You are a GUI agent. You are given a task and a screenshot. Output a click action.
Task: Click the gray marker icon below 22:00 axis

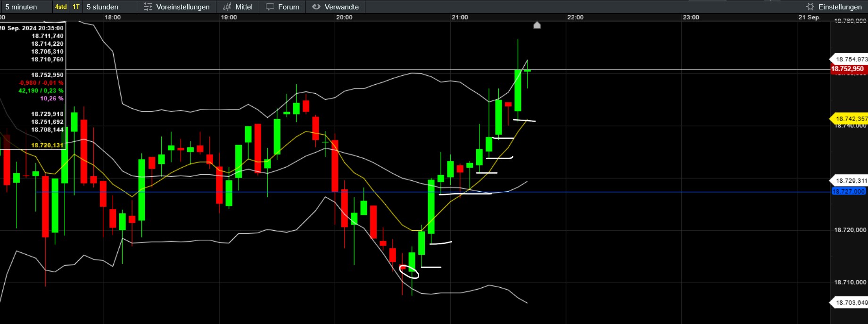coord(537,25)
